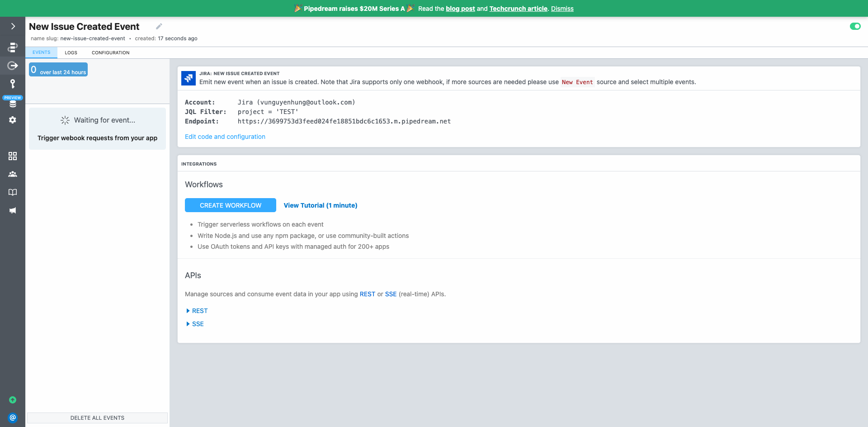Screen dimensions: 868x427
Task: Click the announcements megaphone icon
Action: click(13, 210)
